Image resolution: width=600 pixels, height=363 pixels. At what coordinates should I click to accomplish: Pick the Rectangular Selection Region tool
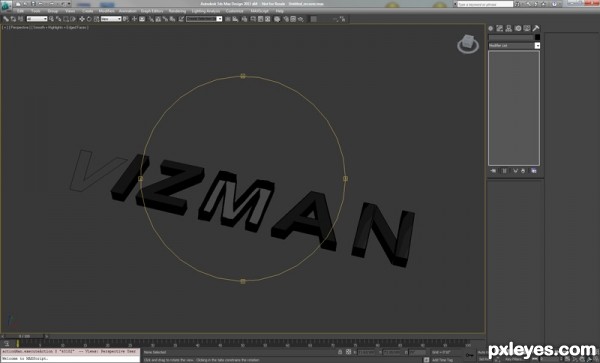66,19
